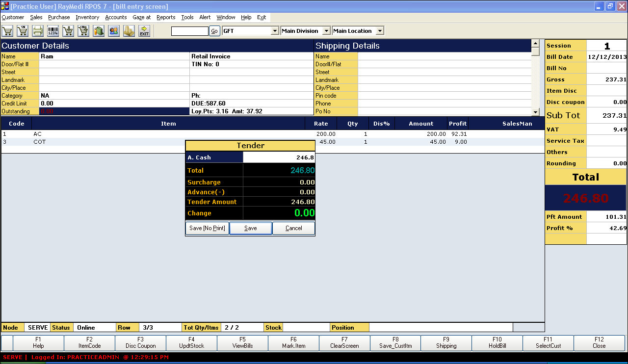Select the AC item row

[x=273, y=134]
